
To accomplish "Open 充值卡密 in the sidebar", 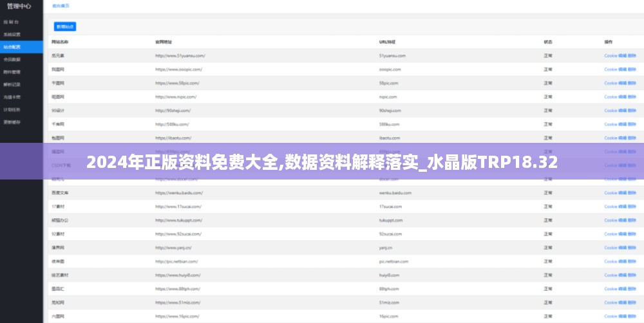I will [x=12, y=97].
